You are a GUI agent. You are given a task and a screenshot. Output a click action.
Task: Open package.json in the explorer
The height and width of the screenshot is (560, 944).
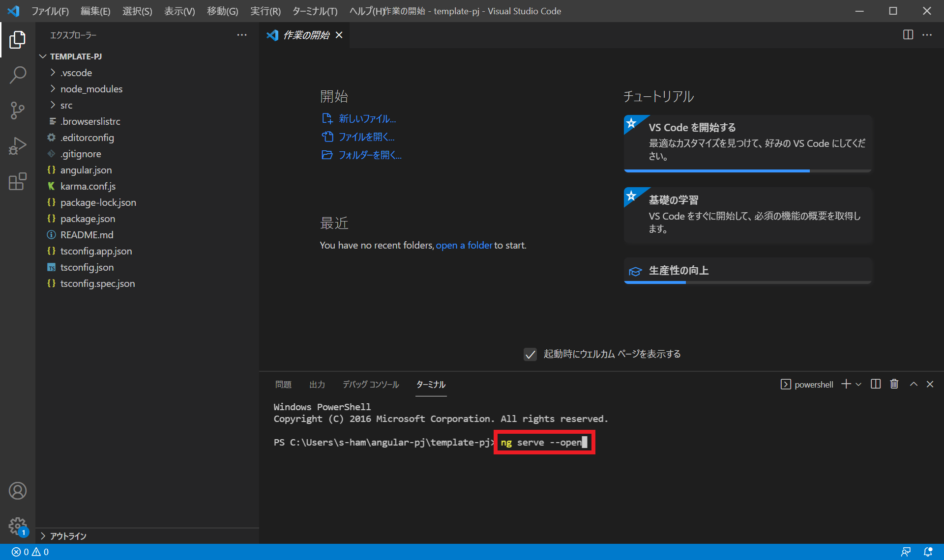[x=88, y=219]
